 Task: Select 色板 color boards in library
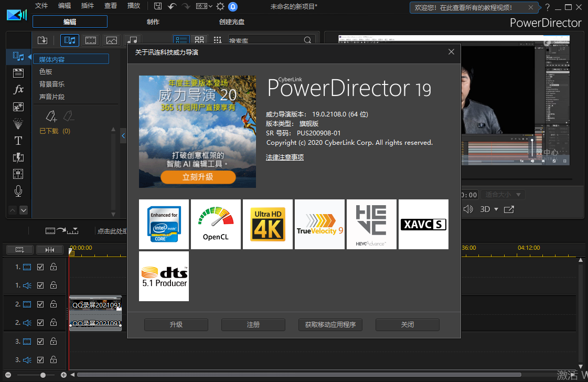[x=46, y=72]
